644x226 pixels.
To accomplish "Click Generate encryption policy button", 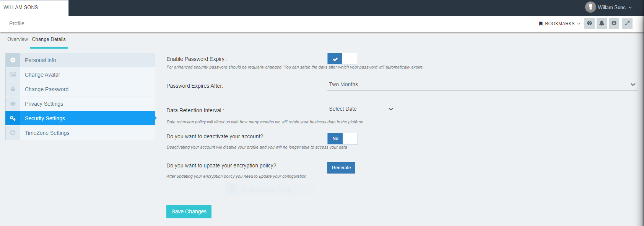I will (341, 168).
